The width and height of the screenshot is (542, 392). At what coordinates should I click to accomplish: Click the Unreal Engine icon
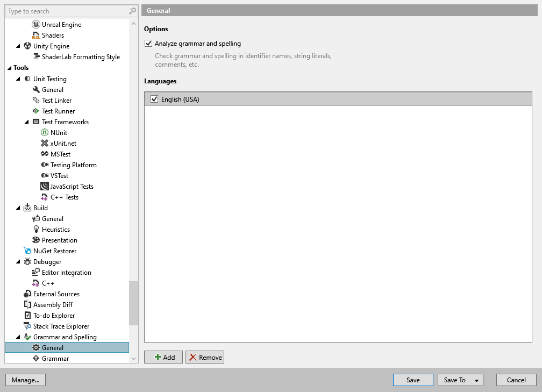(35, 24)
